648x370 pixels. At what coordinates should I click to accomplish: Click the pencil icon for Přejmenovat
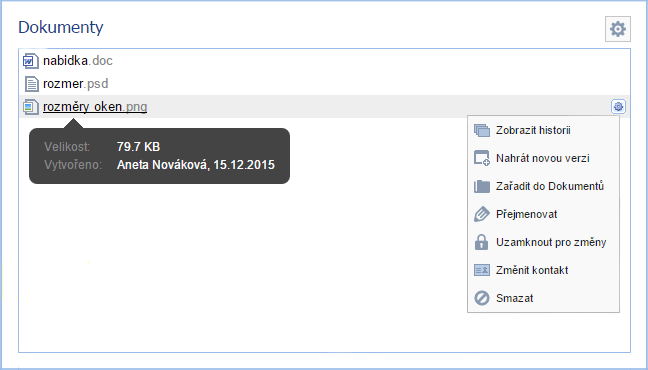(x=482, y=214)
